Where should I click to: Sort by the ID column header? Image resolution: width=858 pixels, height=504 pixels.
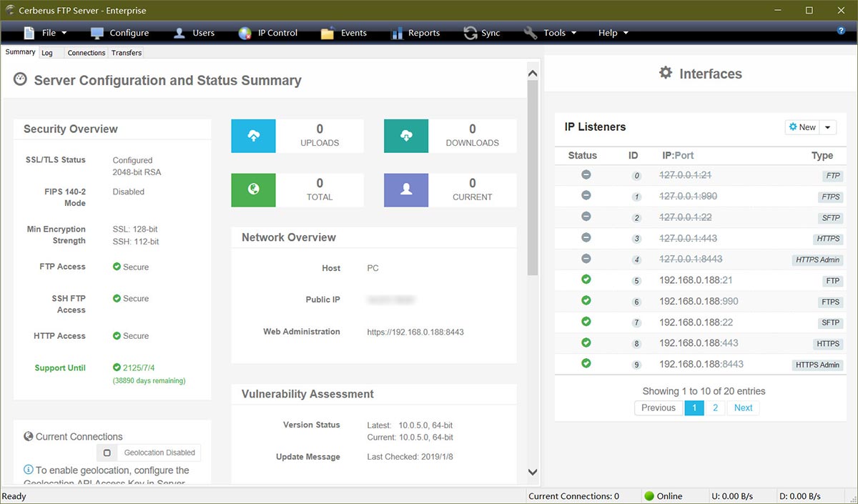pyautogui.click(x=633, y=155)
